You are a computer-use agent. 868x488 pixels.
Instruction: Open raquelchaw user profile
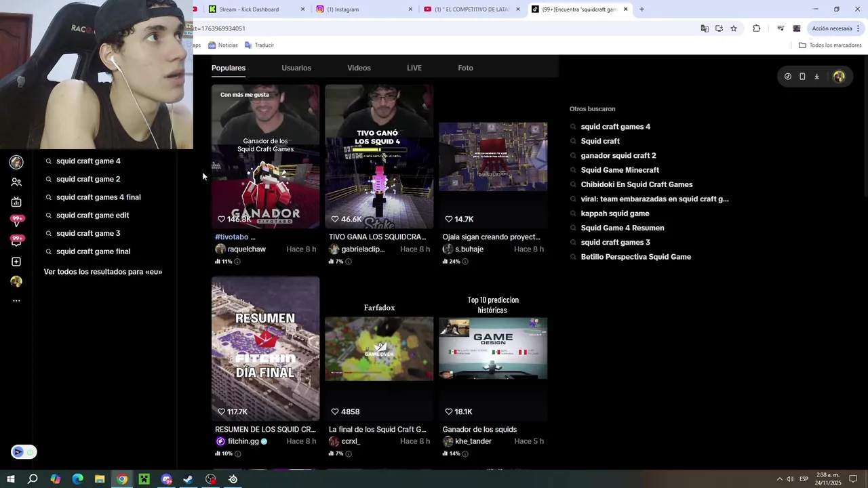pyautogui.click(x=246, y=249)
